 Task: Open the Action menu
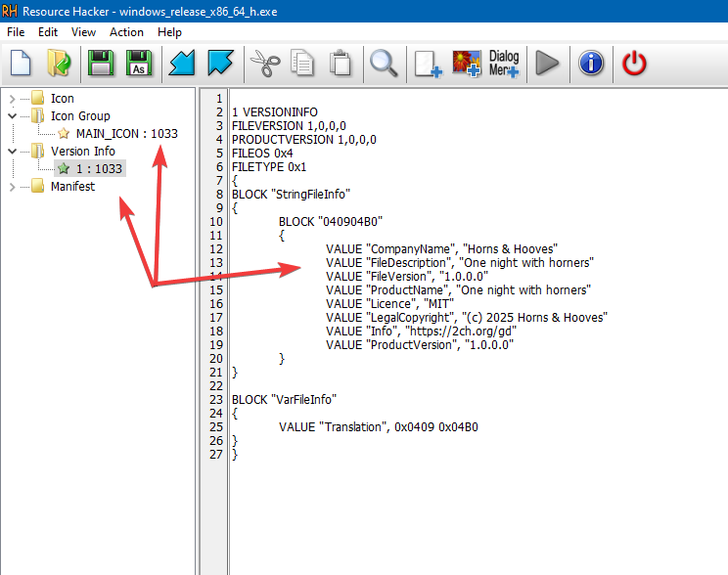(x=126, y=32)
